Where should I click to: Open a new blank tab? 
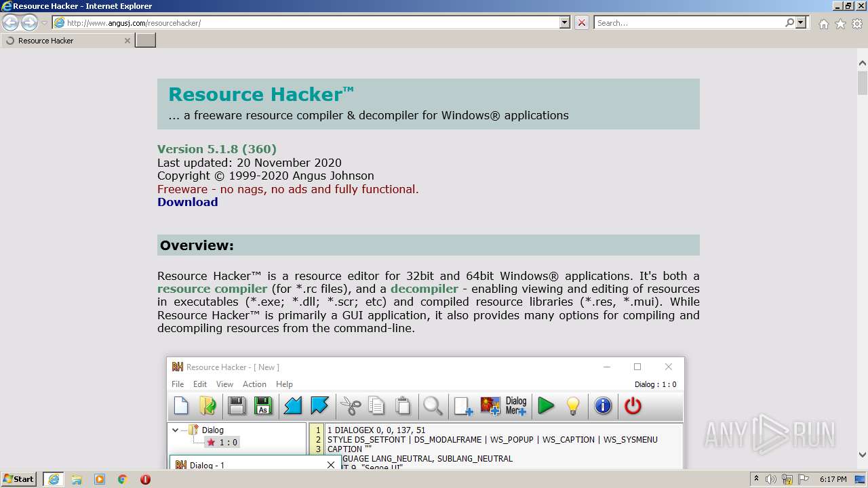tap(146, 41)
